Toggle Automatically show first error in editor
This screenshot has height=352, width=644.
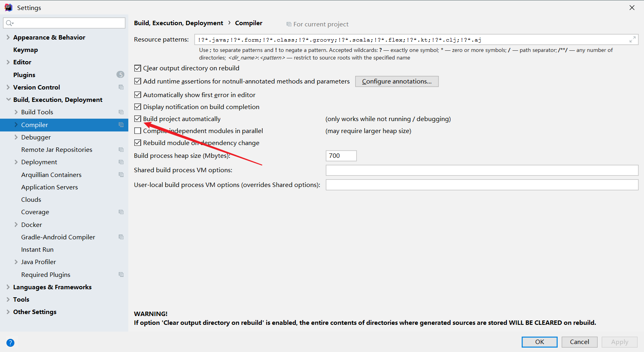pos(138,95)
